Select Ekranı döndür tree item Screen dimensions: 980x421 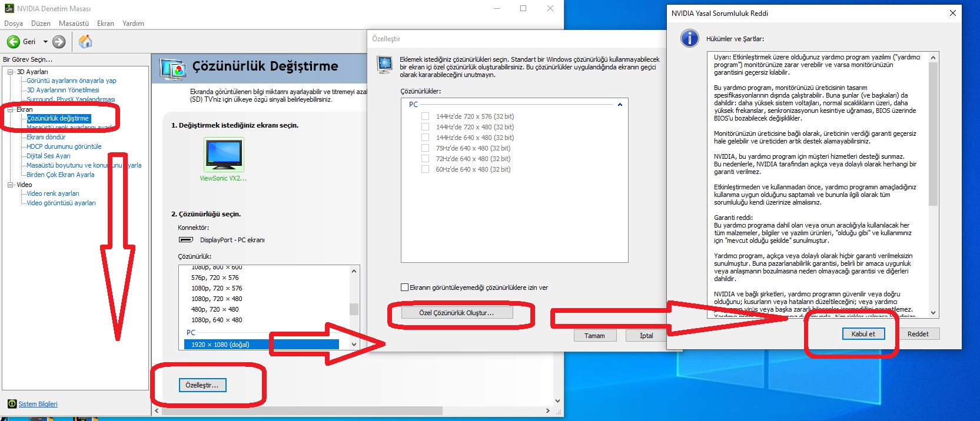pos(46,137)
